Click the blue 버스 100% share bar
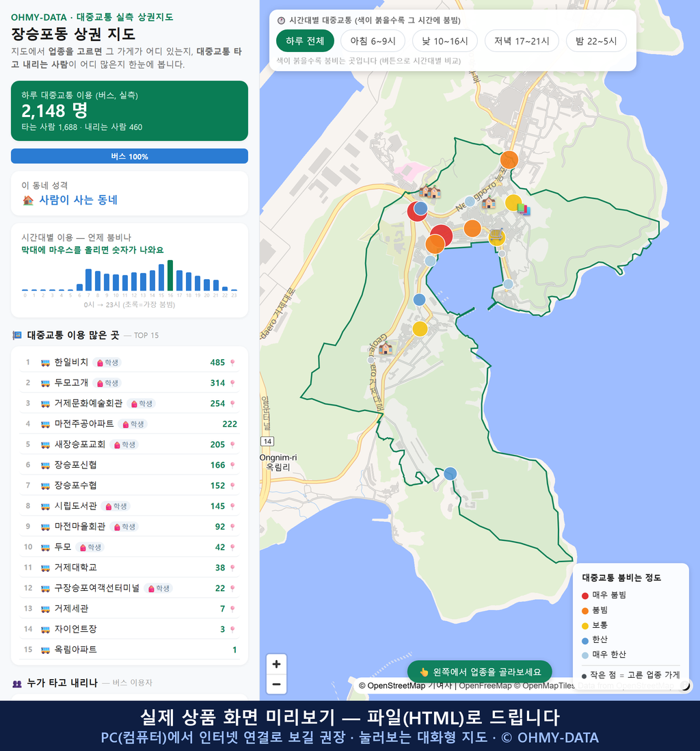Image resolution: width=700 pixels, height=751 pixels. (129, 156)
